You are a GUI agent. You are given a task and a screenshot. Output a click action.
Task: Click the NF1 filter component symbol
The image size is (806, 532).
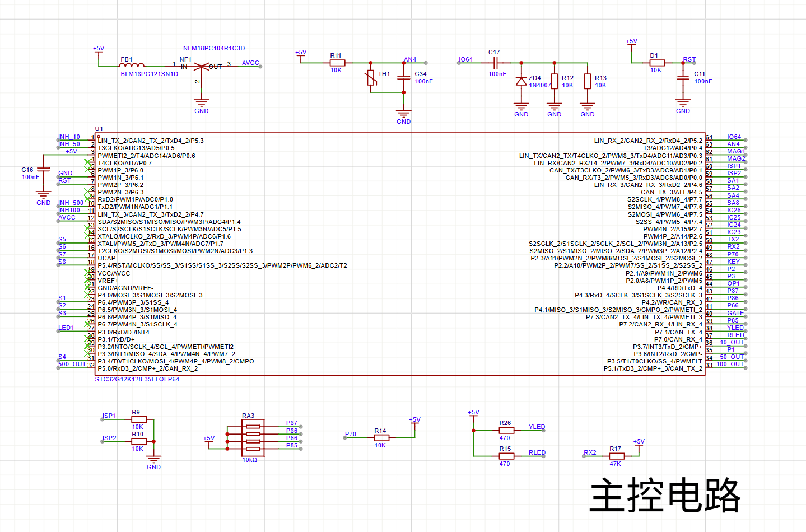tap(201, 67)
